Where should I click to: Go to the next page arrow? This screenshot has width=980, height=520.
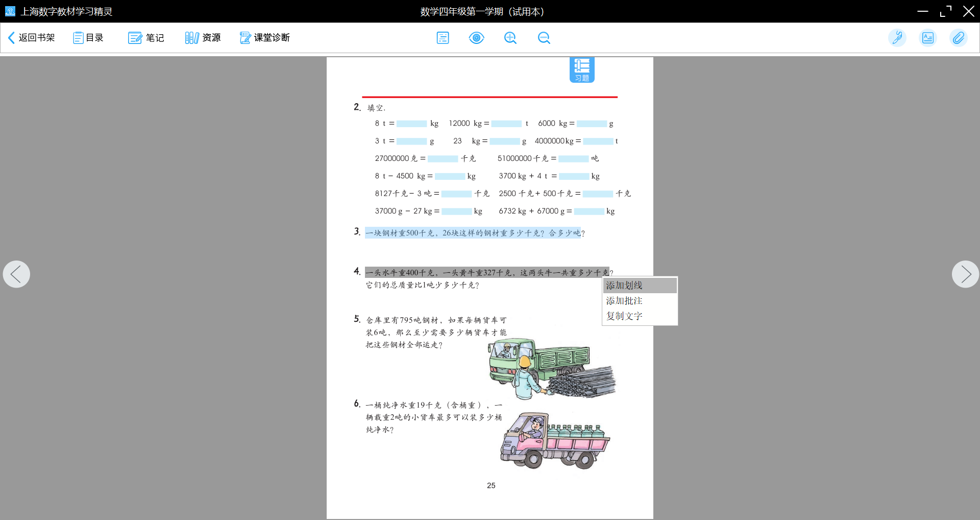point(965,274)
